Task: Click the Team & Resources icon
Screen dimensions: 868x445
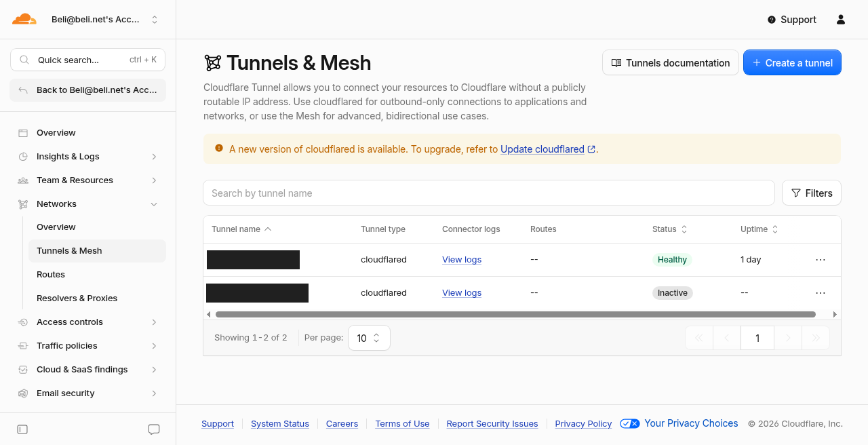Action: point(23,180)
